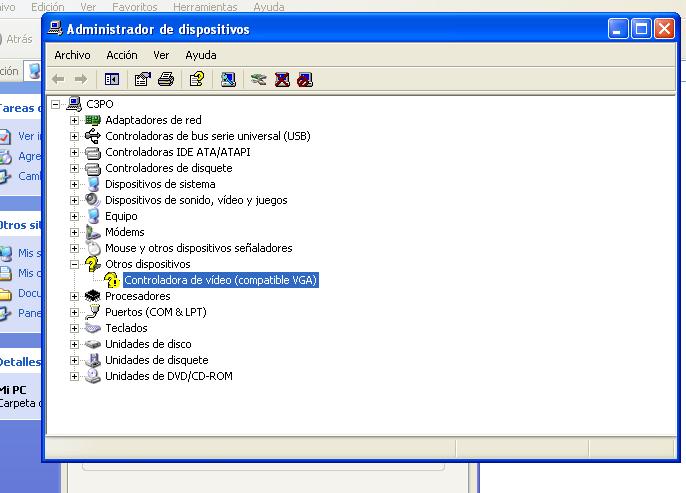
Task: Click the Uninstall device red X icon
Action: click(282, 79)
